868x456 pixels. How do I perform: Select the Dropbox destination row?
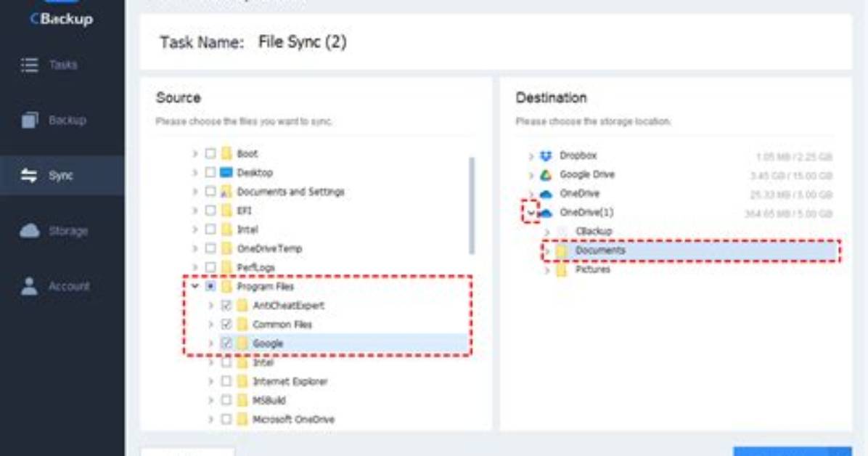[681, 155]
